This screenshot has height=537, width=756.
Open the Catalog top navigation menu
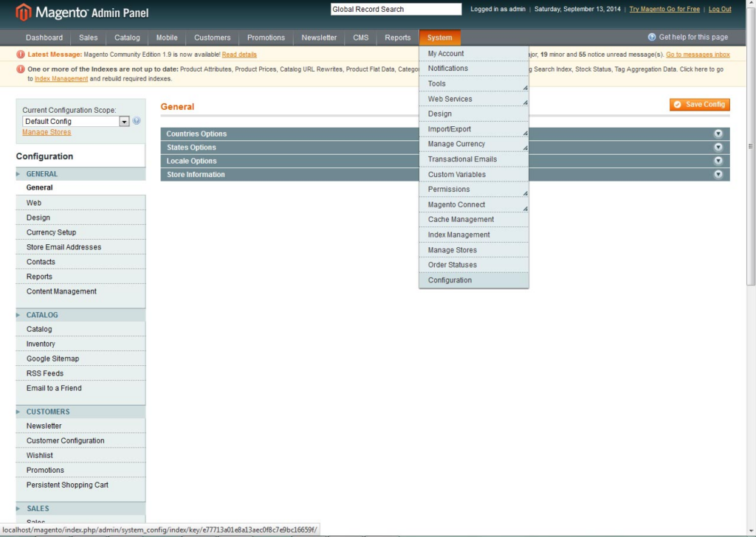pyautogui.click(x=127, y=38)
